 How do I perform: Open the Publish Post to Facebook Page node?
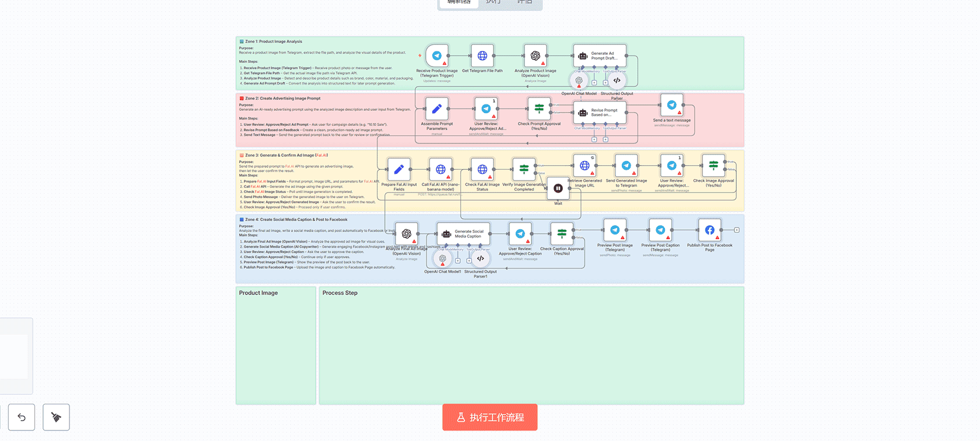pyautogui.click(x=709, y=230)
